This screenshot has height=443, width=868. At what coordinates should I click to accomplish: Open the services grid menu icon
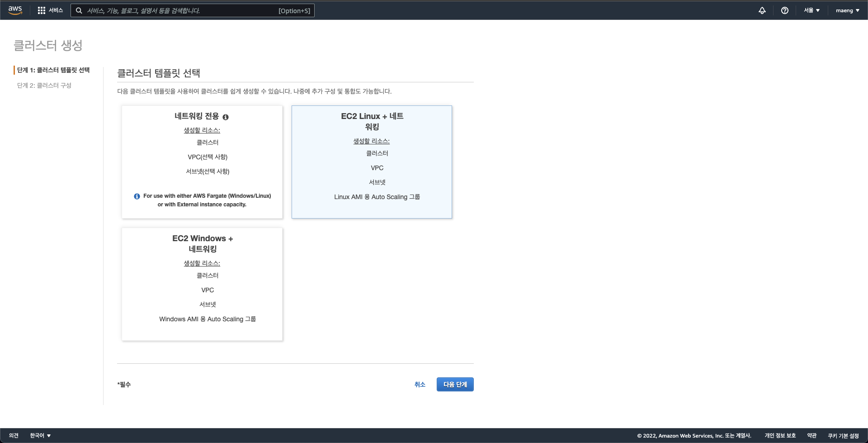(42, 10)
